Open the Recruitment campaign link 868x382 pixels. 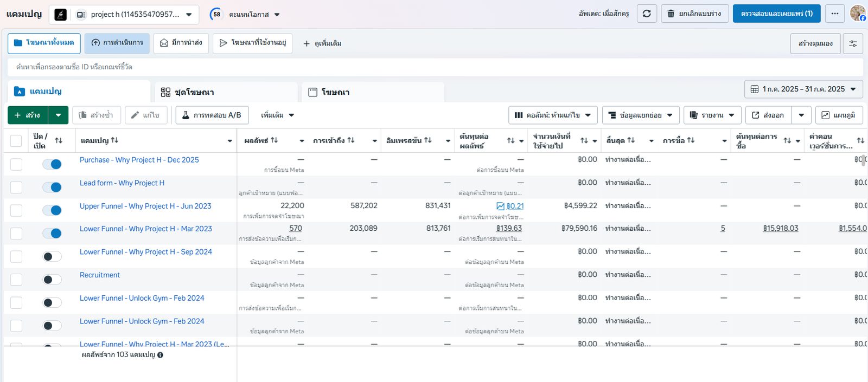pyautogui.click(x=100, y=275)
